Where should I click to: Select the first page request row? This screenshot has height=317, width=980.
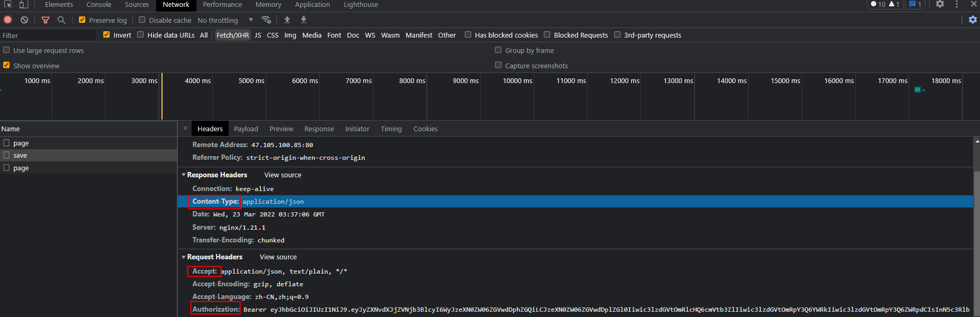tap(88, 143)
